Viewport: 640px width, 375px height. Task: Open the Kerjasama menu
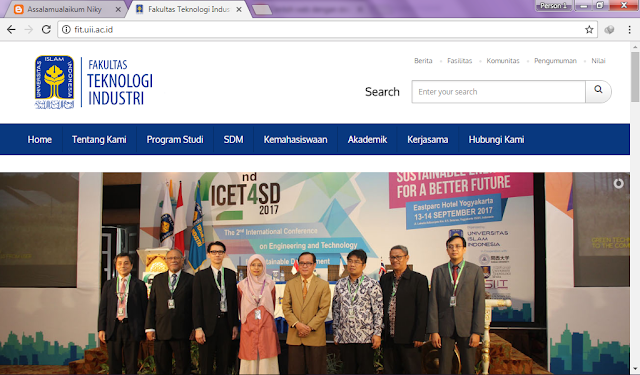428,140
